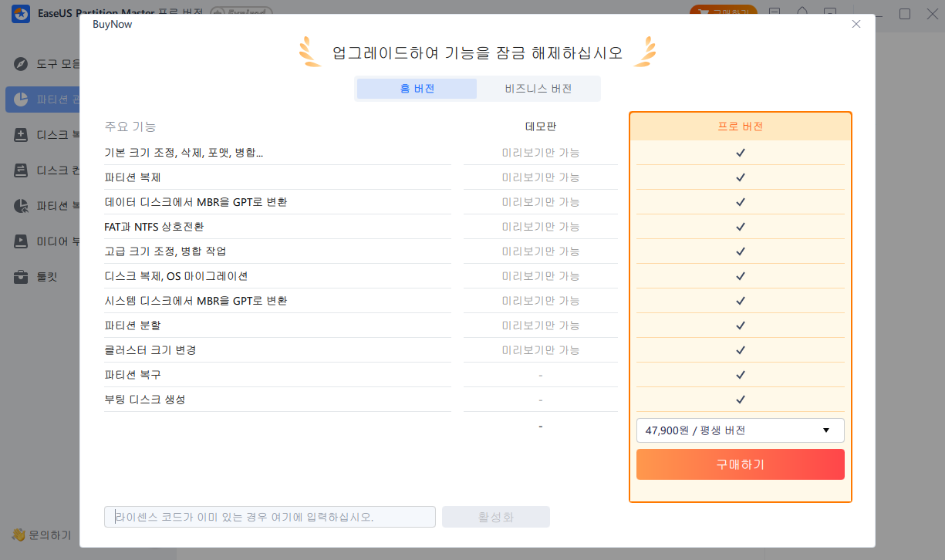This screenshot has width=945, height=560.
Task: Click the EaseUS Partition Master logo icon
Action: 21,14
